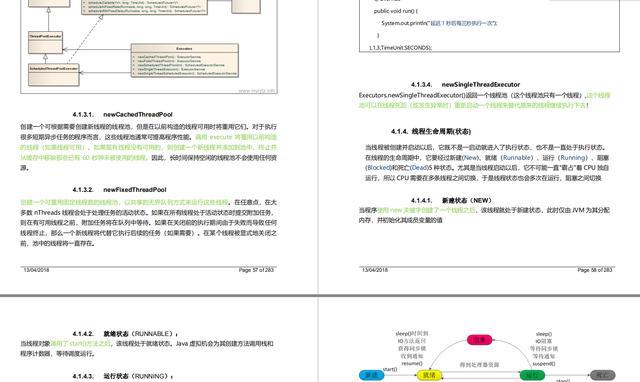The height and width of the screenshot is (382, 640).
Task: Click the "得到处理器资源" label in the lifecycle diagram
Action: click(x=480, y=364)
